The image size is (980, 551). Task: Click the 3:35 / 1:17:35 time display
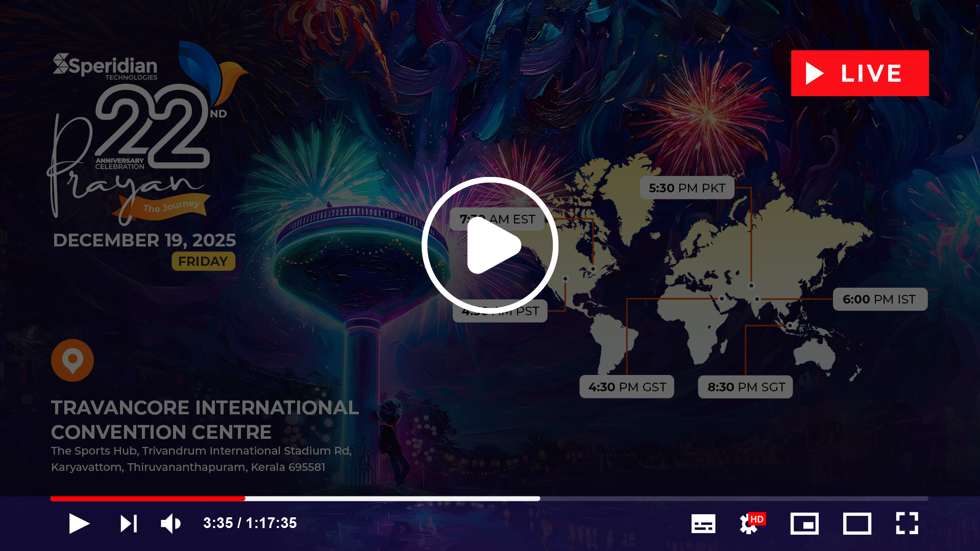(250, 523)
